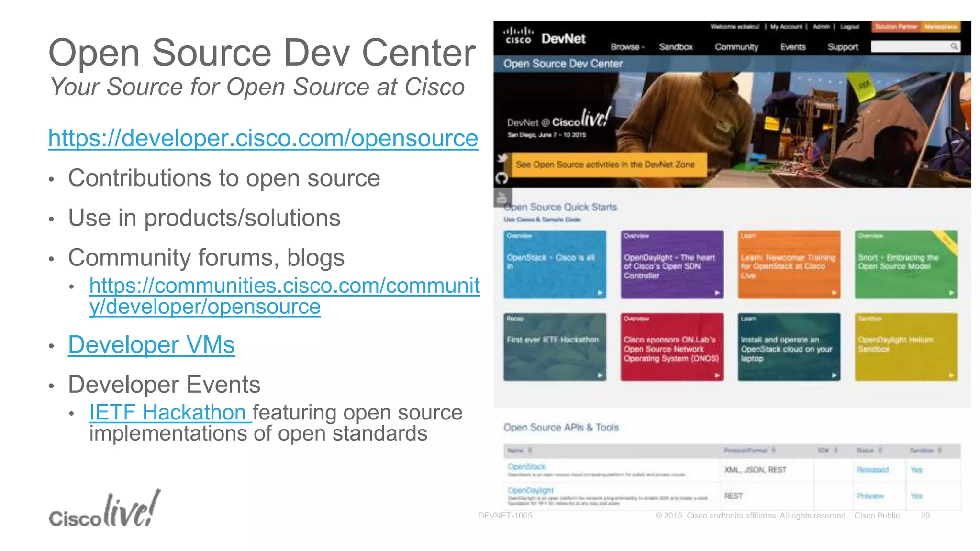980x551 pixels.
Task: Click the DevNet @ Cisco live banner text
Action: pyautogui.click(x=559, y=119)
